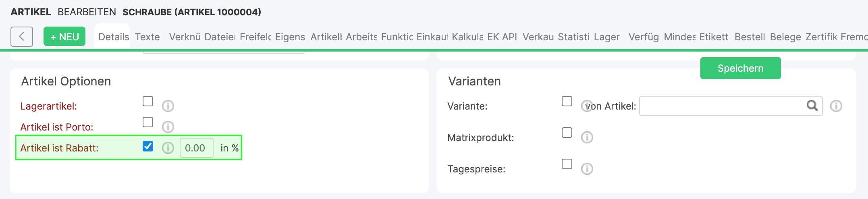Enable the Tagespreise checkbox
The height and width of the screenshot is (199, 868).
pyautogui.click(x=567, y=164)
